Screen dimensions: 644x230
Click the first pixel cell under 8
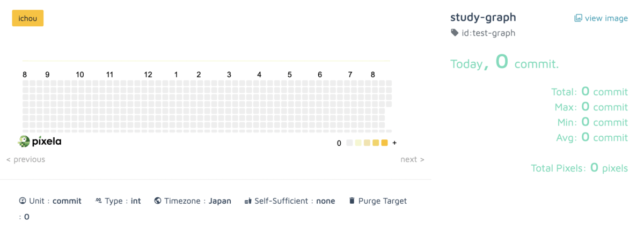click(x=25, y=83)
